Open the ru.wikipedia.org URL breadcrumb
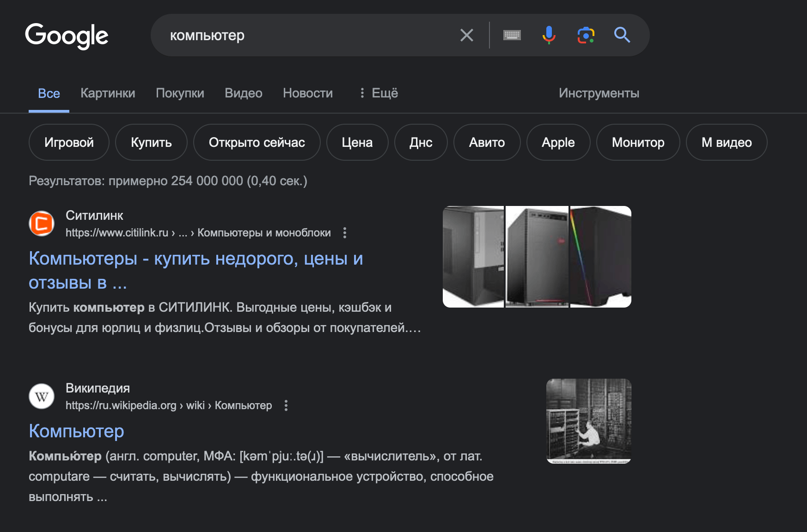Image resolution: width=807 pixels, height=532 pixels. point(169,405)
